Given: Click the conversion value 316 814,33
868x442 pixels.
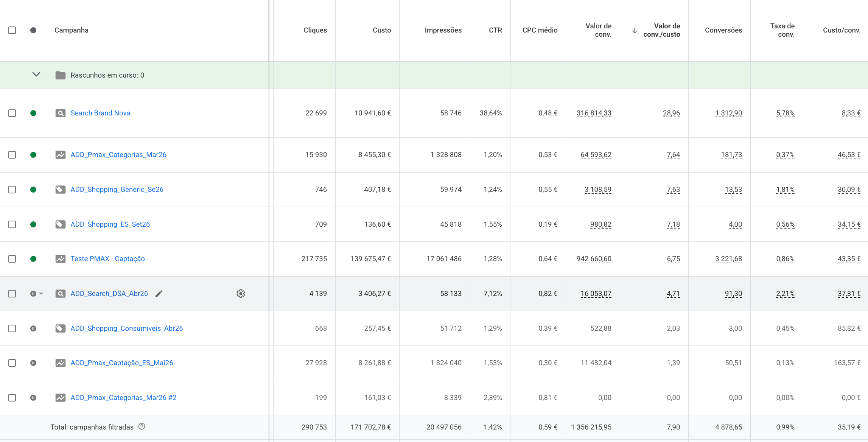Looking at the screenshot, I should (x=594, y=113).
